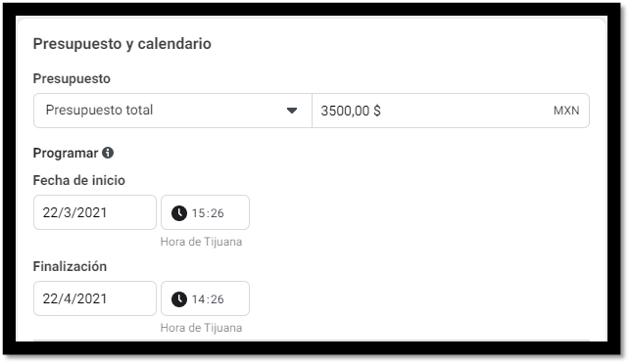Click Hora de Tijuana under end time
This screenshot has height=364, width=630.
pyautogui.click(x=201, y=328)
